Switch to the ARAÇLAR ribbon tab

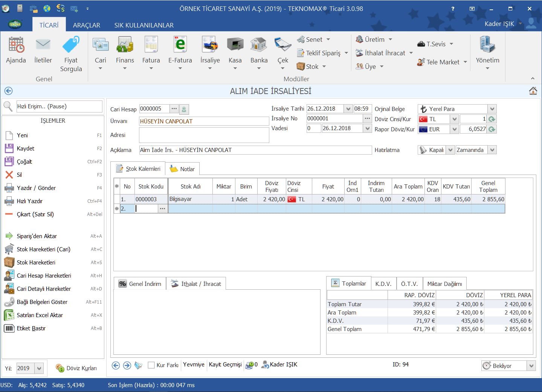tap(86, 25)
